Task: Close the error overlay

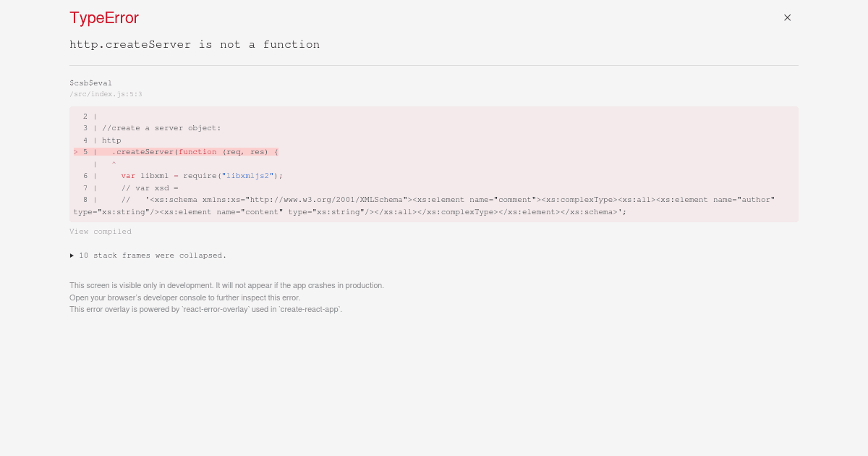Action: point(787,17)
